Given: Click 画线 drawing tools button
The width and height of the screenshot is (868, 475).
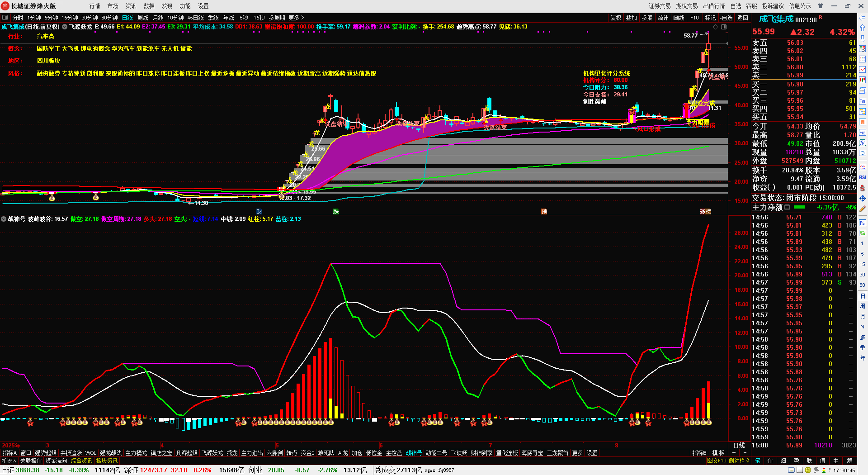Looking at the screenshot, I should tap(679, 18).
